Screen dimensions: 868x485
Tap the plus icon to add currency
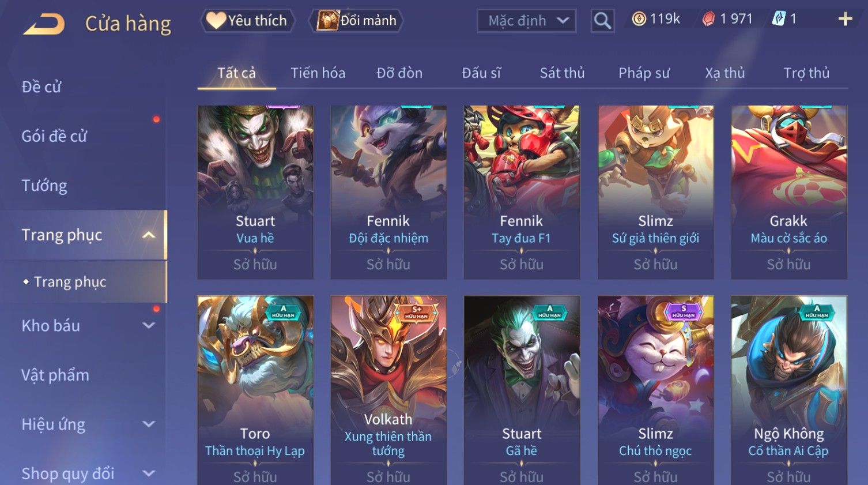845,20
